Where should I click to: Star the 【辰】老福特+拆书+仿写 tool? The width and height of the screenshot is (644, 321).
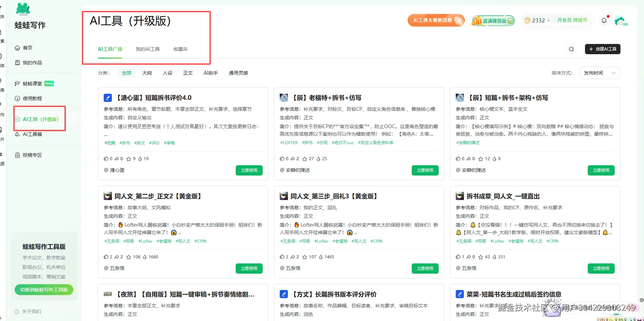[305, 159]
